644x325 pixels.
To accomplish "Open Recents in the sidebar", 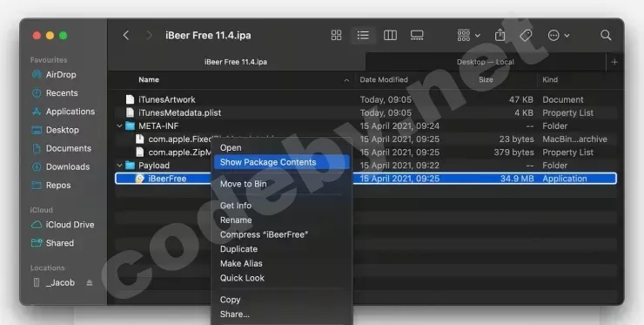I will pos(55,93).
